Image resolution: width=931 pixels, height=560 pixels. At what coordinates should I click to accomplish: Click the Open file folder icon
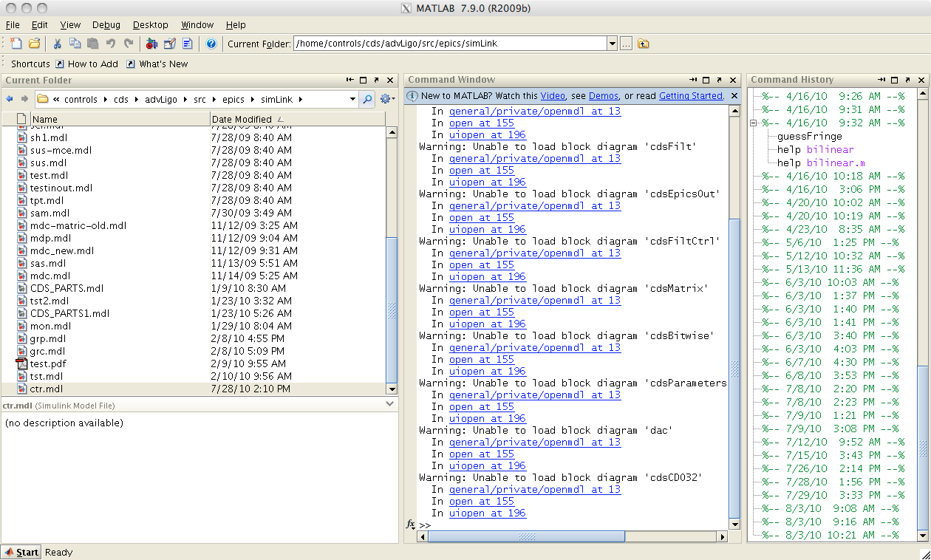34,44
